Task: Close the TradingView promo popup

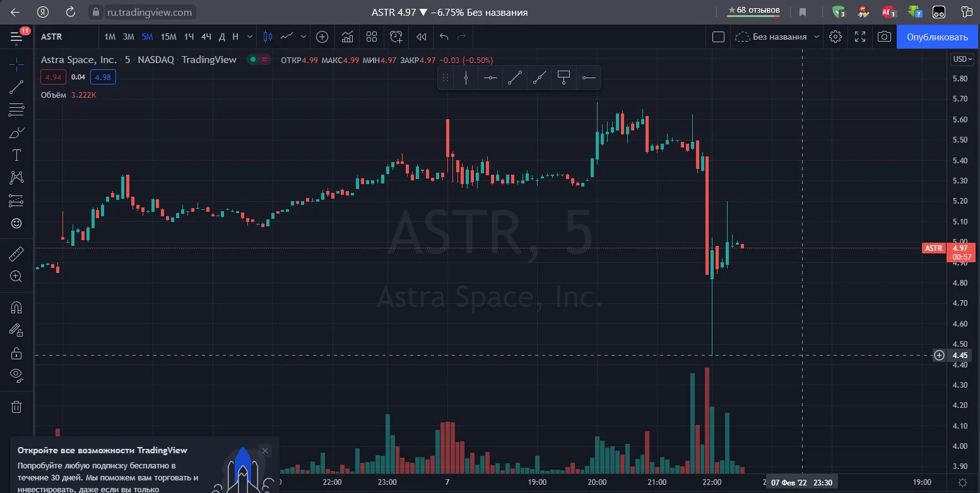Action: pyautogui.click(x=265, y=451)
